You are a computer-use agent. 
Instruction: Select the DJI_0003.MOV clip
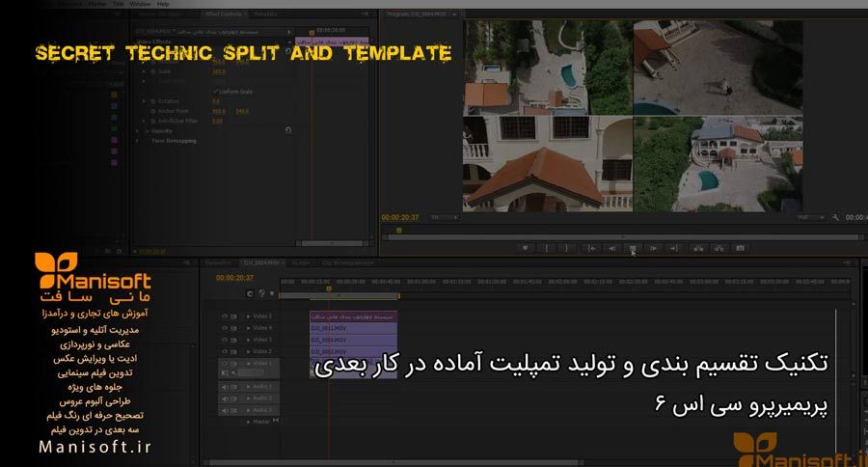pos(353,340)
